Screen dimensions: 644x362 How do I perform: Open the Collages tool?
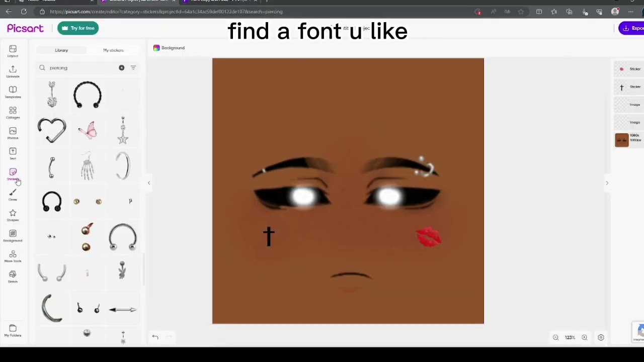tap(13, 113)
